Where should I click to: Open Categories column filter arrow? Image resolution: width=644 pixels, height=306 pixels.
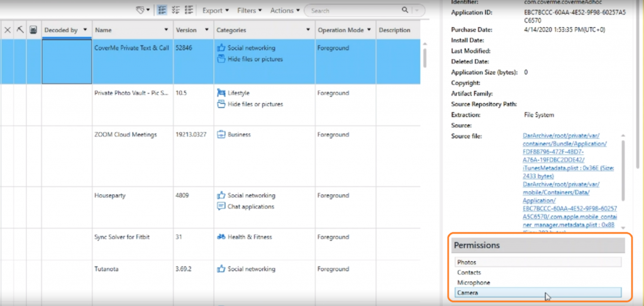tap(308, 30)
